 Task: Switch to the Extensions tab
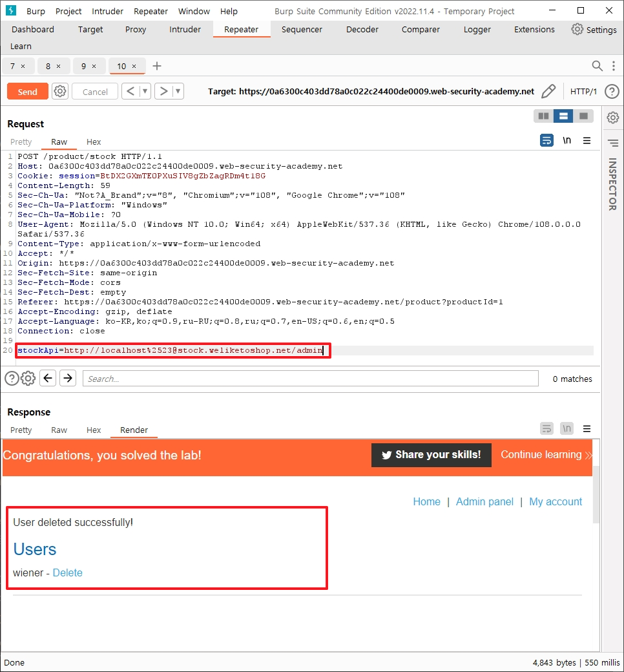534,29
